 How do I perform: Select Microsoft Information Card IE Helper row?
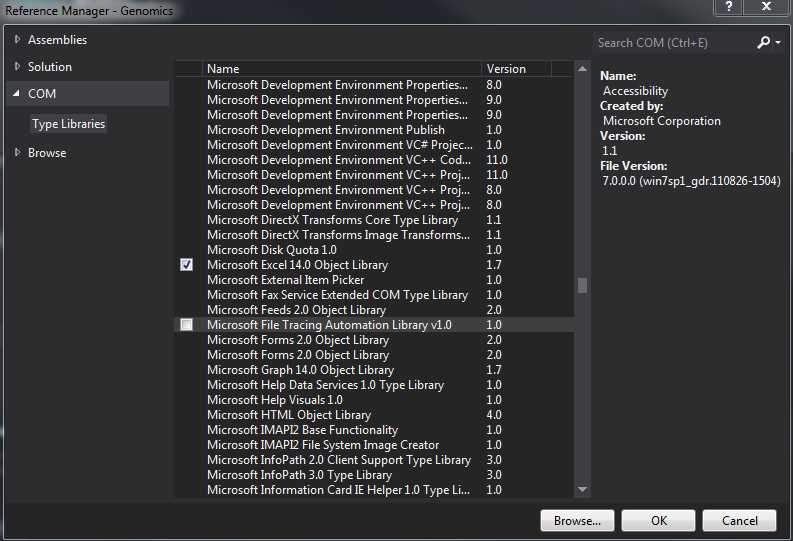tap(374, 490)
